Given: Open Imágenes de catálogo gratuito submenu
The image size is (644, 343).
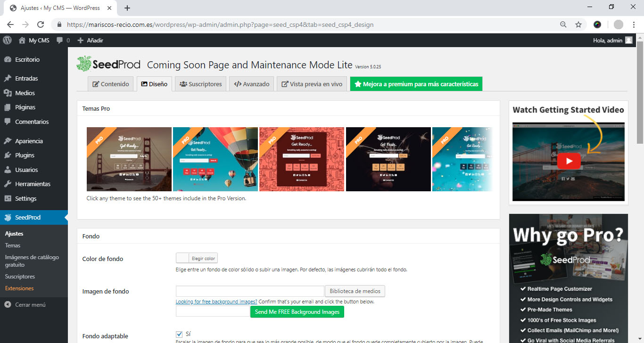Looking at the screenshot, I should click(x=32, y=261).
